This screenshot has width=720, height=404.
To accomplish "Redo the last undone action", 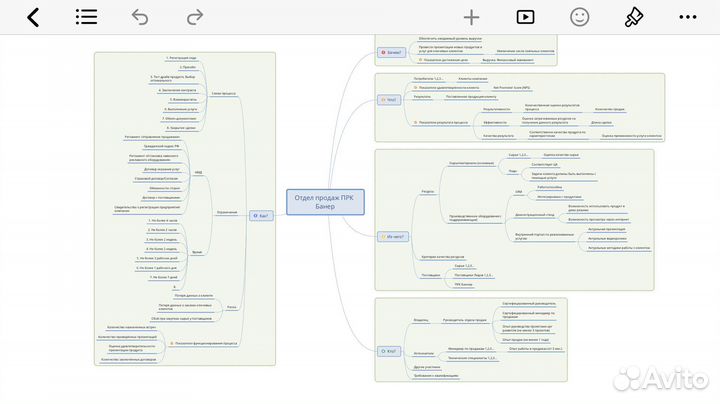I will click(194, 17).
